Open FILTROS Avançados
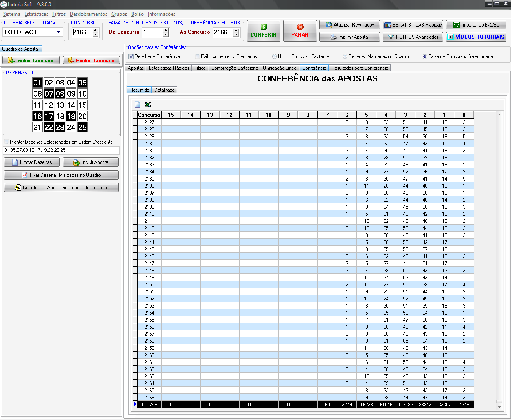 coord(413,37)
